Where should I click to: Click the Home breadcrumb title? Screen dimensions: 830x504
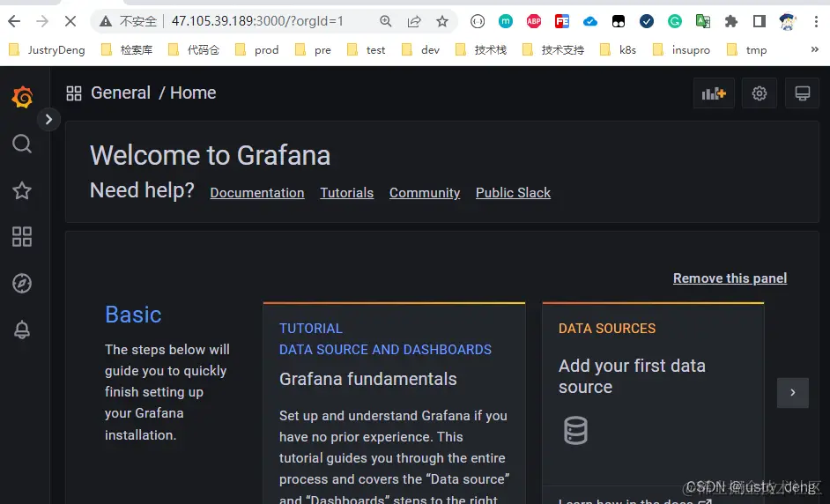pos(193,93)
